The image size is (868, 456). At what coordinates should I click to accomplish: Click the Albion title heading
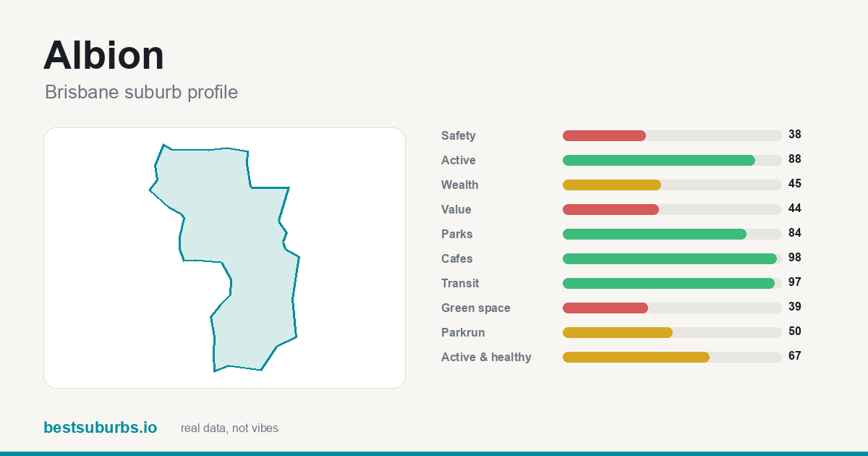104,55
